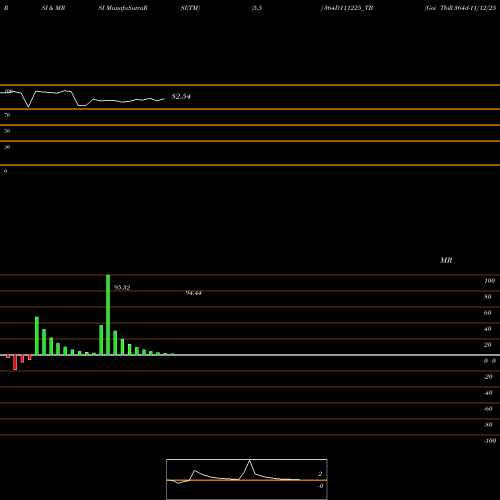500x500 pixels.
Task: Click MR axis label -40
Action: [x=488, y=393]
